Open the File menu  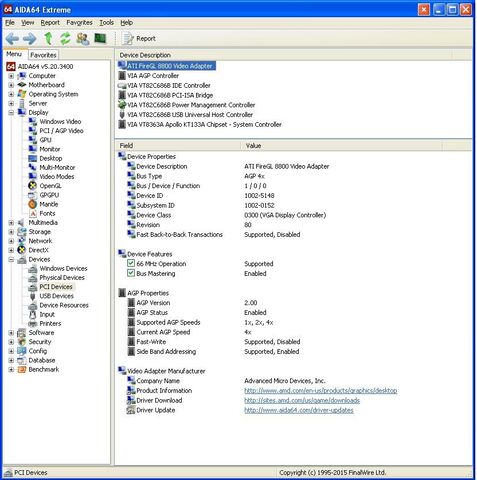[x=10, y=23]
